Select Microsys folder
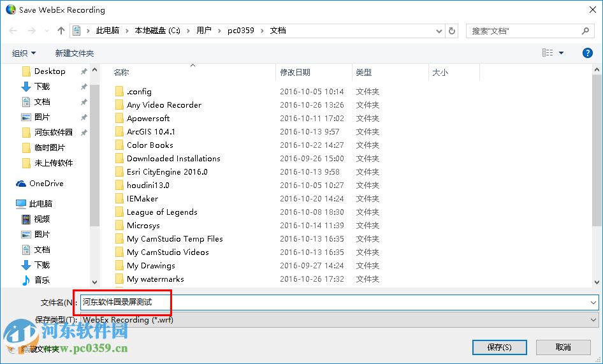 143,226
